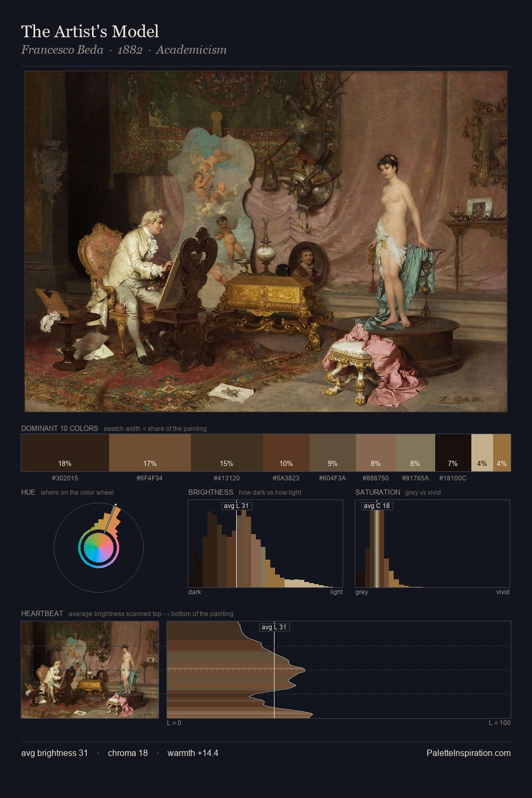The image size is (532, 798).
Task: Click the 'DOMINANT 10 COLORS' heading
Action: (x=60, y=428)
